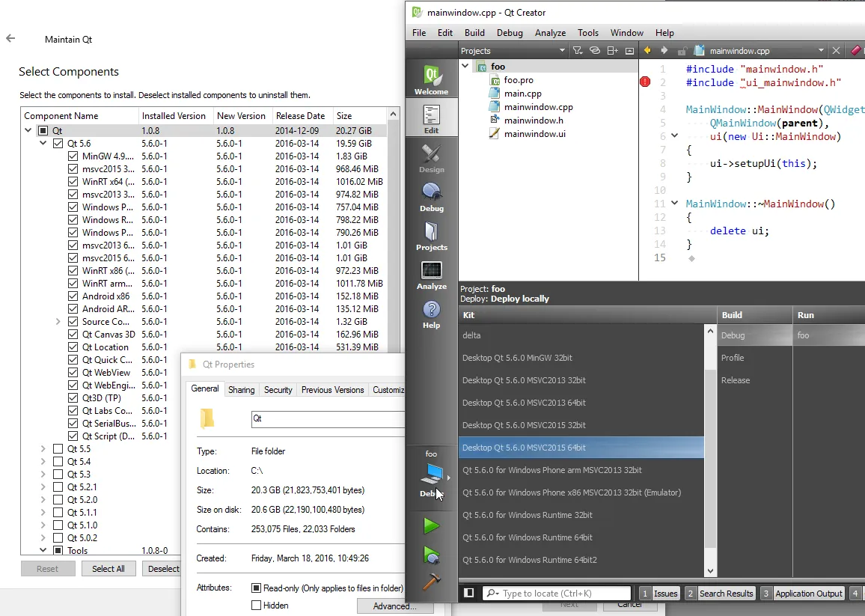Click the Select All button
This screenshot has width=865, height=616.
[108, 569]
